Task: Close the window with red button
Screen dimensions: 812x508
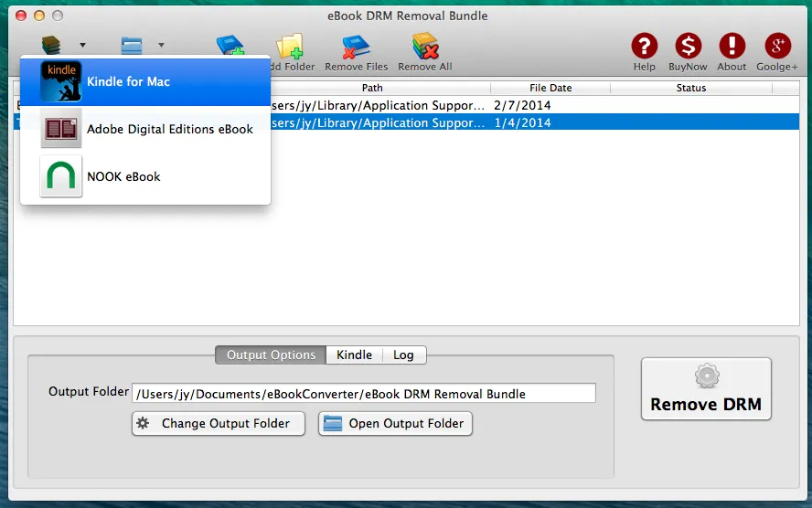Action: click(21, 16)
